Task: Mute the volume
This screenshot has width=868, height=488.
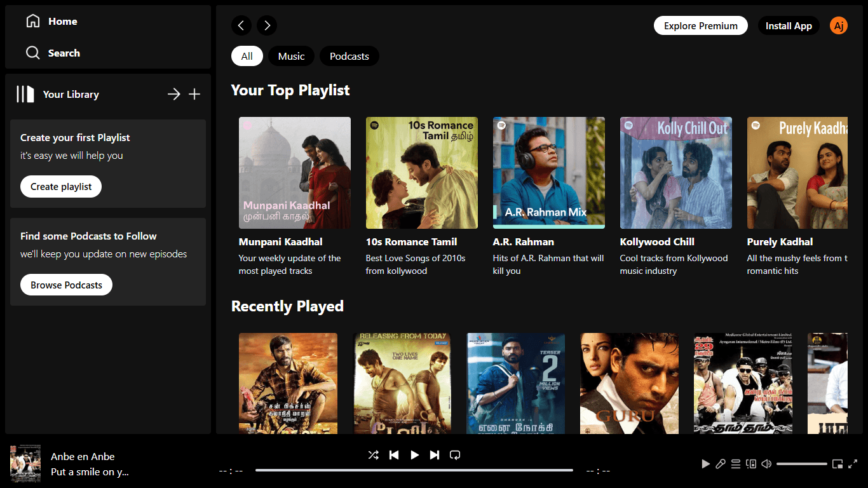Action: pos(766,464)
